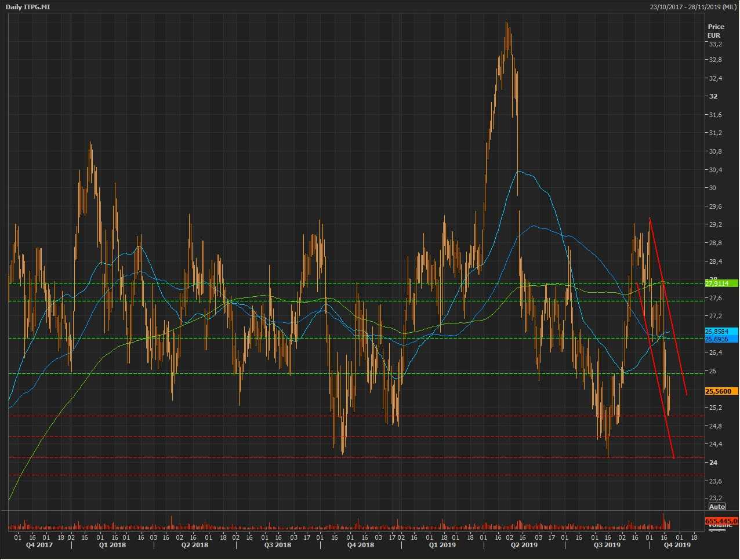
Task: Click the bold 24 price axis label
Action: tap(713, 463)
